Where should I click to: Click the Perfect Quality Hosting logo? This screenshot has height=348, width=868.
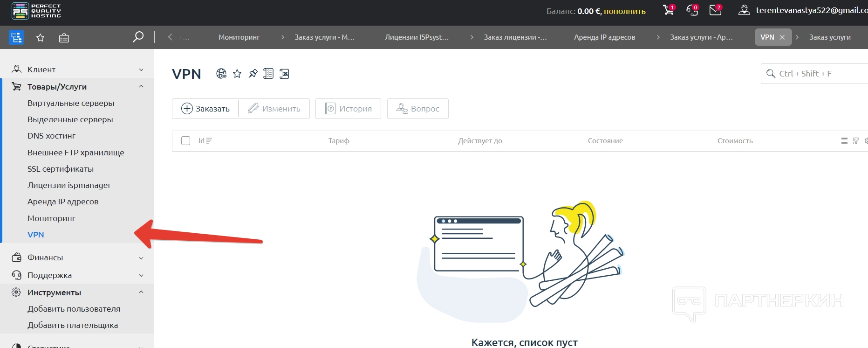(36, 11)
